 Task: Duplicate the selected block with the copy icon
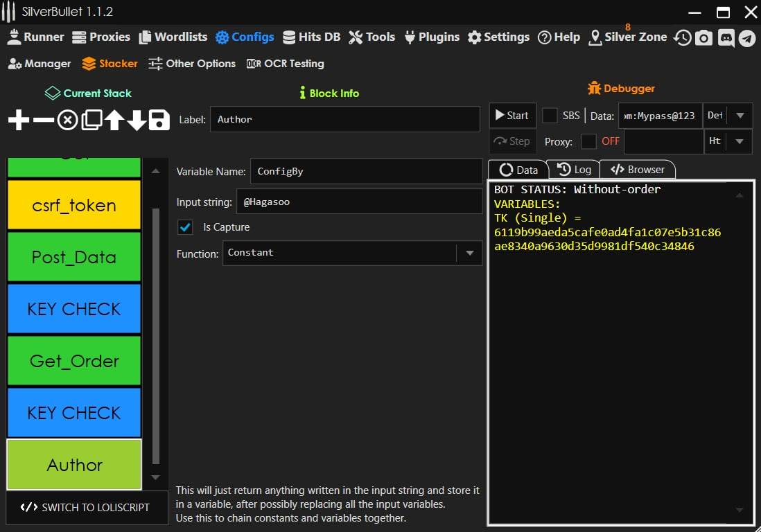91,121
